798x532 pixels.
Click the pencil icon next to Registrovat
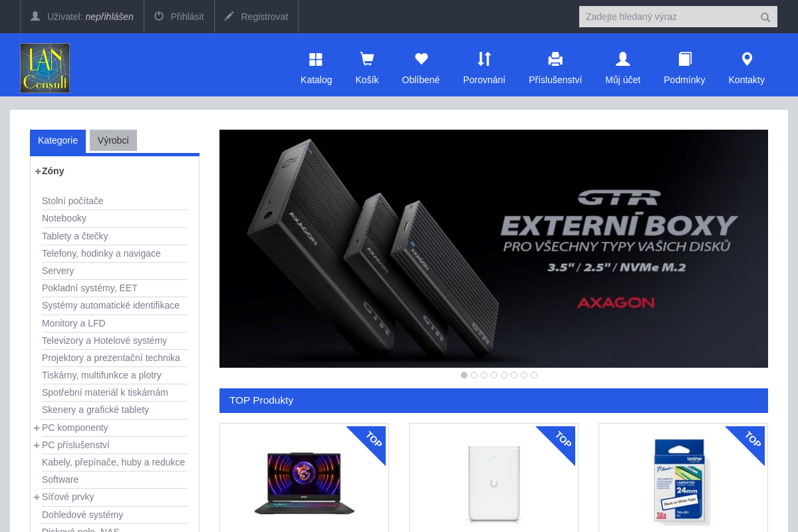click(229, 16)
